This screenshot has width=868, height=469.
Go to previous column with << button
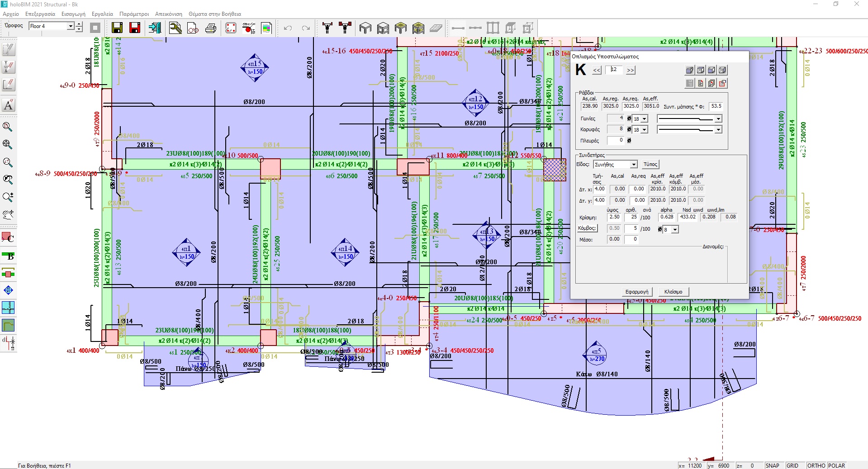pos(597,70)
